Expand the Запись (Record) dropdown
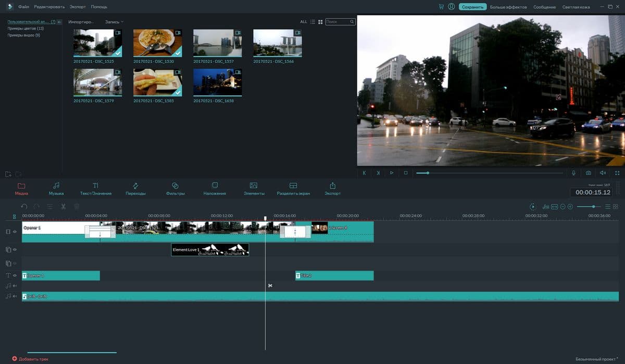The image size is (625, 364). tap(114, 22)
